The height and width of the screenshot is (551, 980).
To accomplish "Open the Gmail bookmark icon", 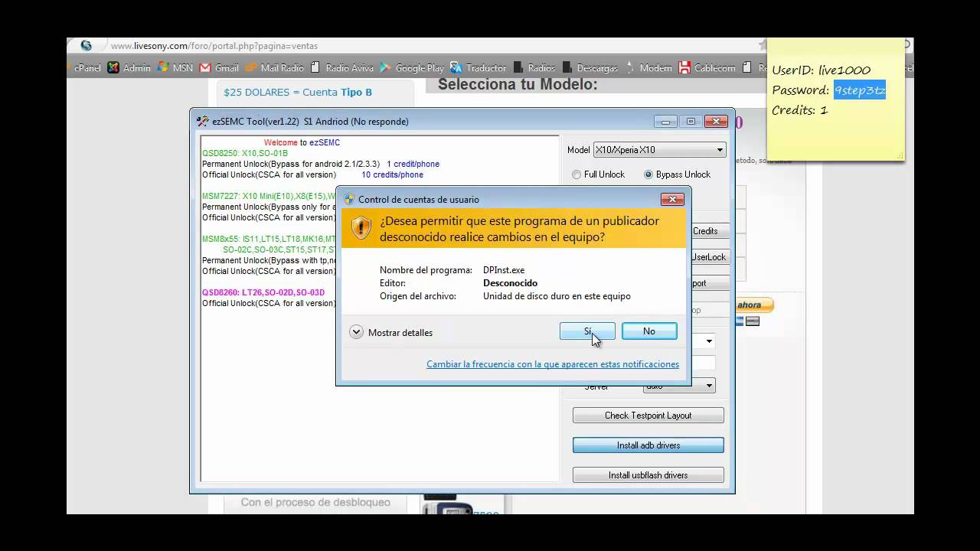I will tap(205, 67).
